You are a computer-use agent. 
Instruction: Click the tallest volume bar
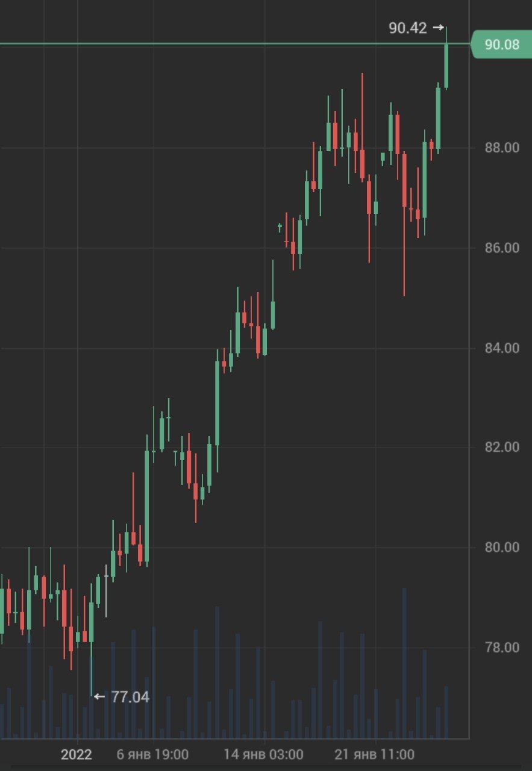404,663
